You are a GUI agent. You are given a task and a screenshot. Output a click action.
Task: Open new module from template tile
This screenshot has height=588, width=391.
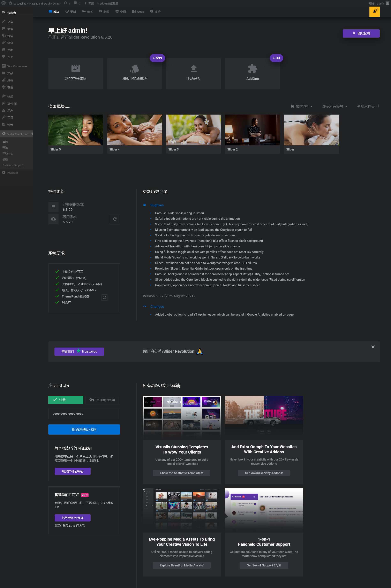[134, 73]
